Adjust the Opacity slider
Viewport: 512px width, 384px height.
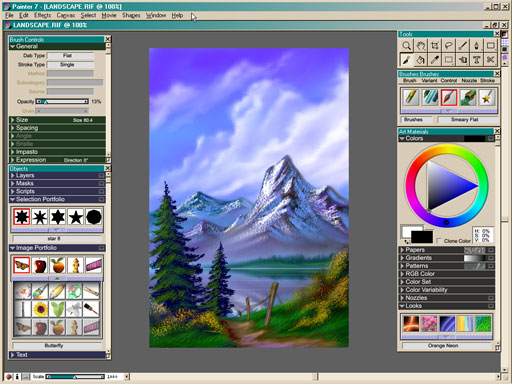62,101
